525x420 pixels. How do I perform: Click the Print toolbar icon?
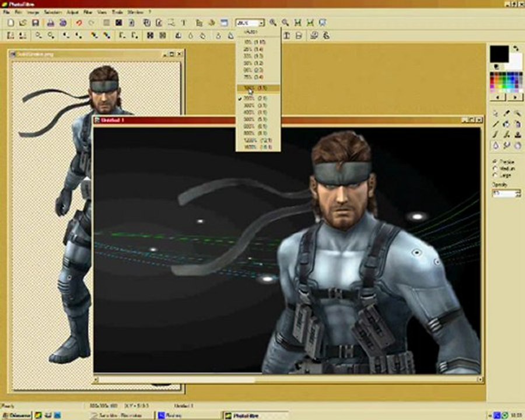[x=50, y=23]
